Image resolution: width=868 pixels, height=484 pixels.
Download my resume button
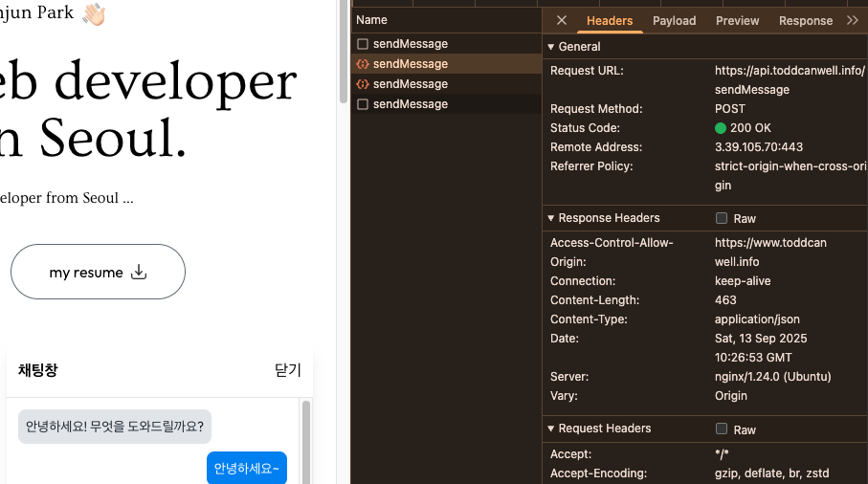[x=98, y=272]
